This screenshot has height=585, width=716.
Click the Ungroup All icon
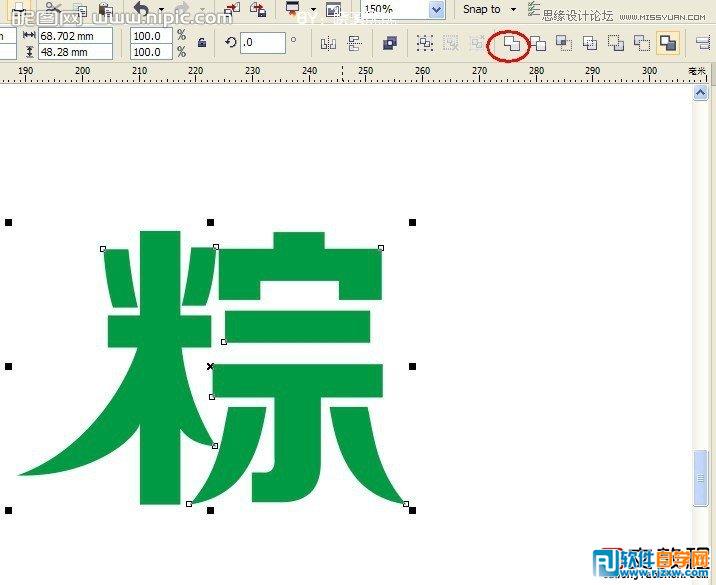476,43
